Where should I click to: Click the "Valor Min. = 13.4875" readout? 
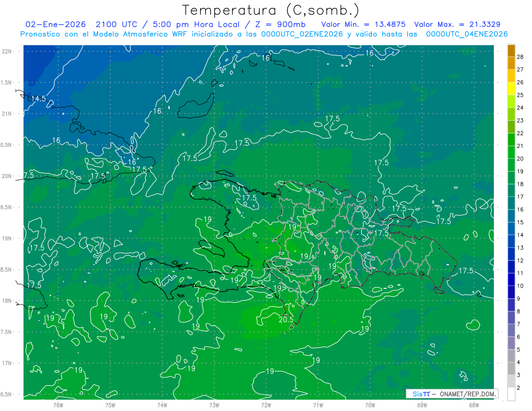click(364, 24)
